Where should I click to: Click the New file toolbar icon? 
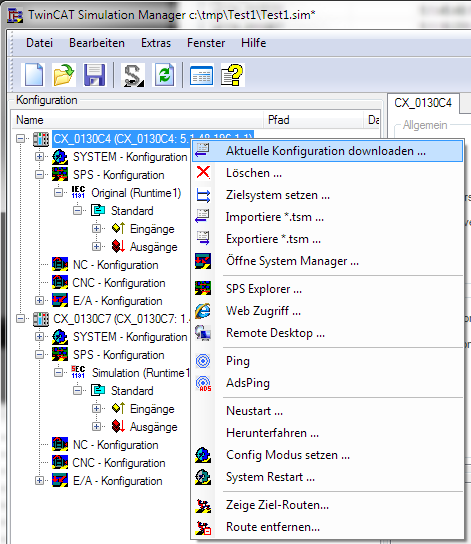(x=33, y=75)
